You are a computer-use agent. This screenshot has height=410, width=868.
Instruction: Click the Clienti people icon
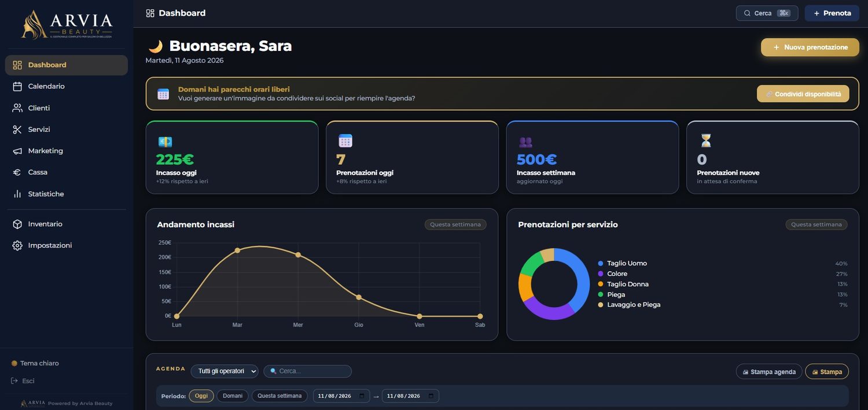pyautogui.click(x=17, y=108)
